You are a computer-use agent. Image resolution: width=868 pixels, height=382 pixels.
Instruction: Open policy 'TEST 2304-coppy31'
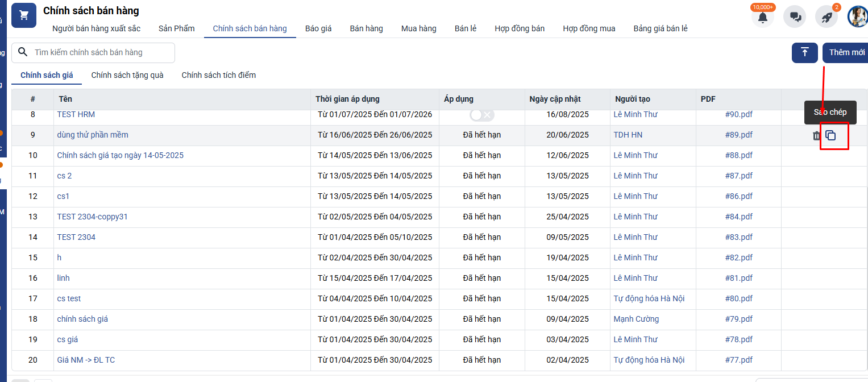[92, 217]
